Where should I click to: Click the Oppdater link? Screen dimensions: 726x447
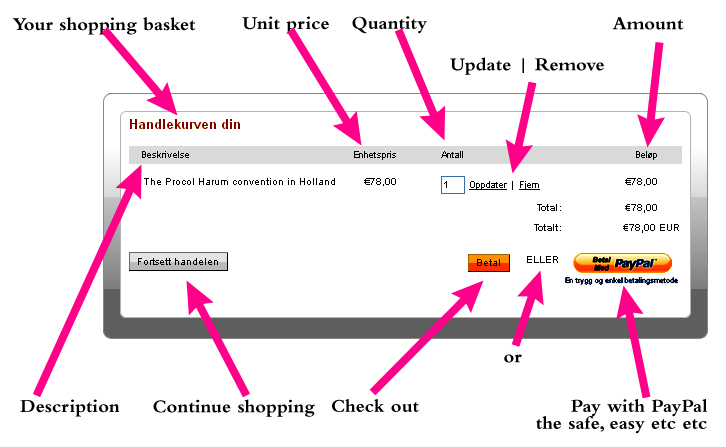tap(488, 185)
